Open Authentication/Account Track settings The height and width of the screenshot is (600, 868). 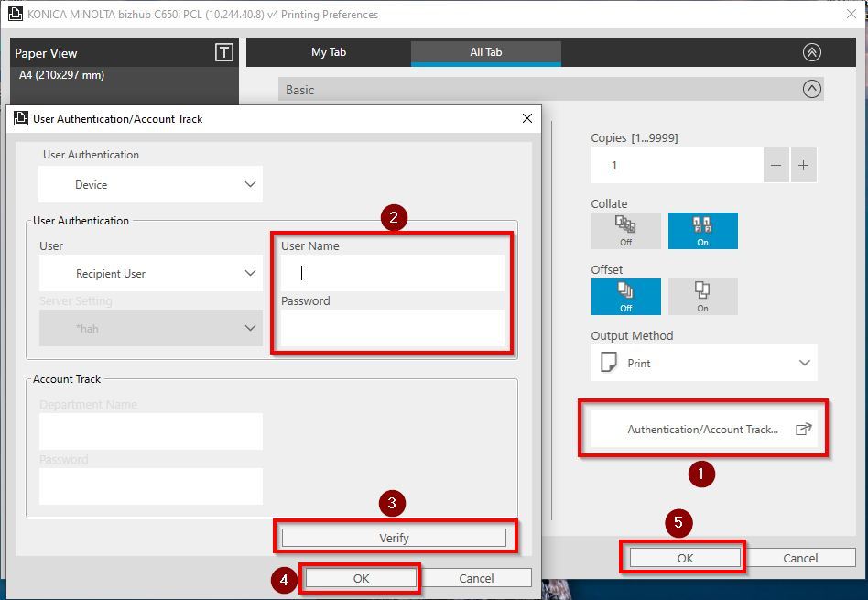point(703,429)
